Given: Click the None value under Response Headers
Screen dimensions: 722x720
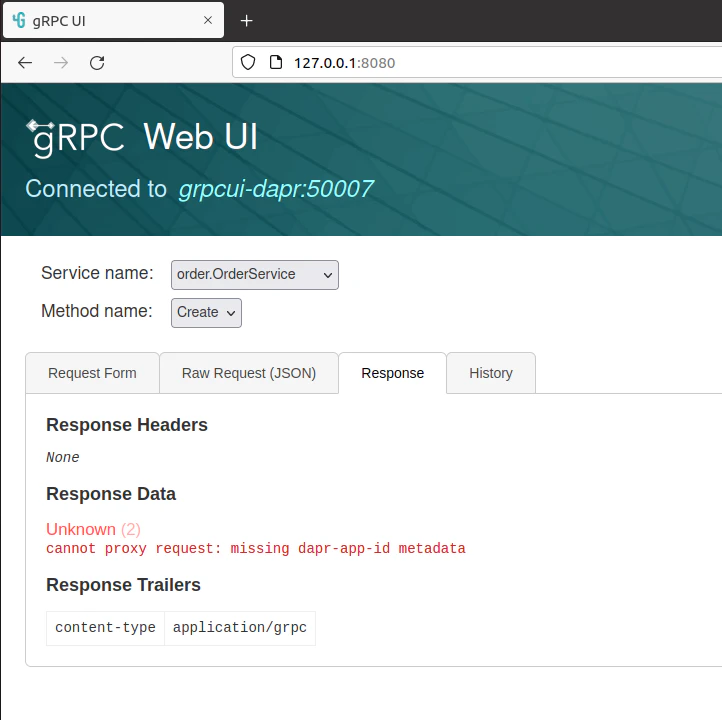Looking at the screenshot, I should (63, 457).
